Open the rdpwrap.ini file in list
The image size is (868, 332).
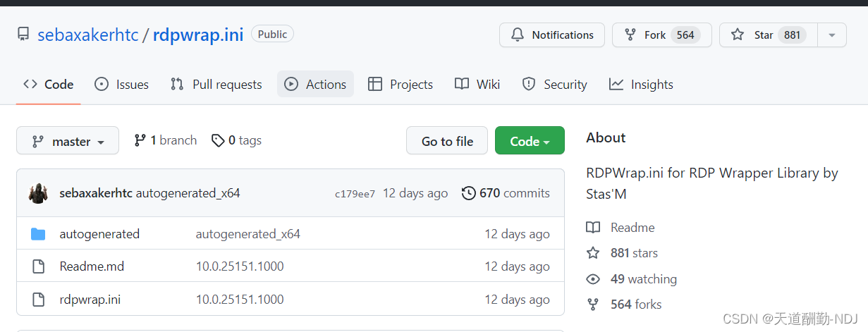point(90,300)
